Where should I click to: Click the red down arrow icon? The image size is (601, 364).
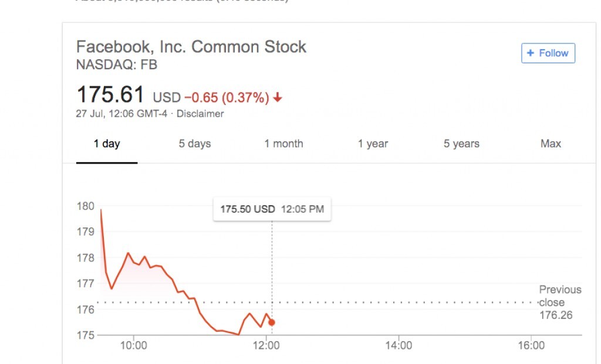[x=278, y=98]
